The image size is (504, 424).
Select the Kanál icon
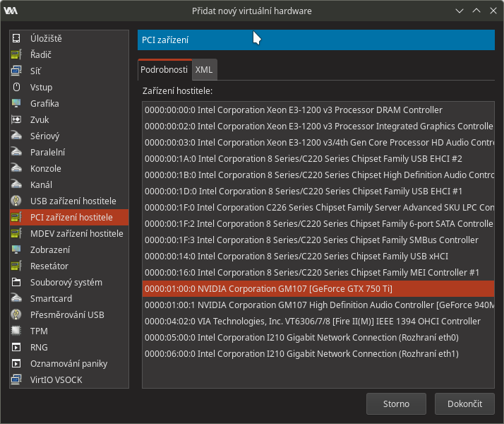(16, 184)
